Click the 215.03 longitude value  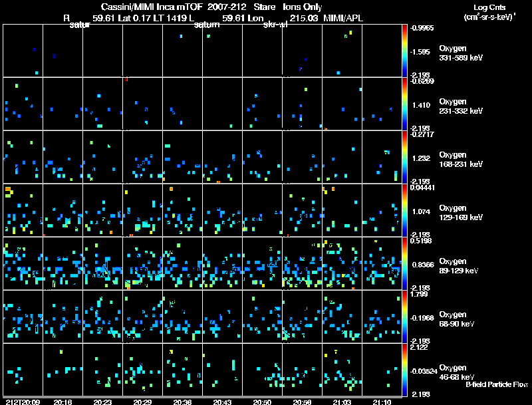tap(304, 18)
